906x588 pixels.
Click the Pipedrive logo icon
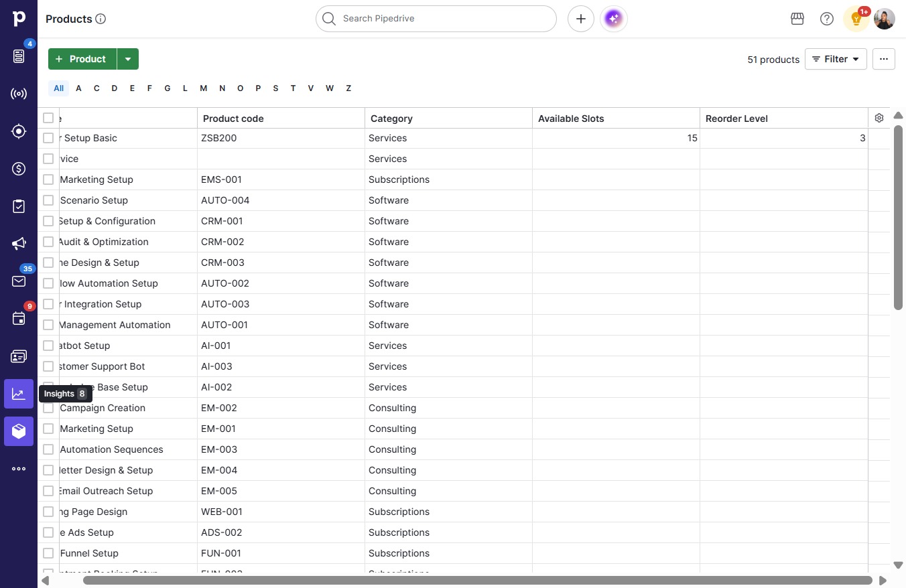pyautogui.click(x=19, y=19)
